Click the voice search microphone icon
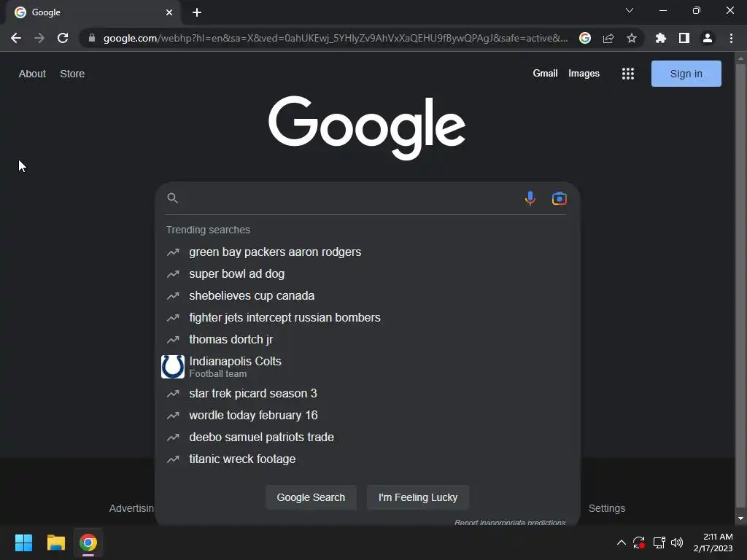747x560 pixels. point(530,198)
